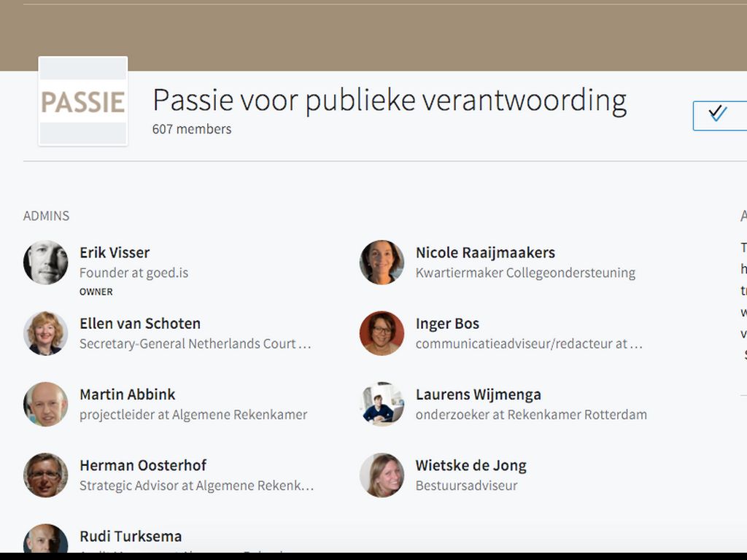Open Wietske de Jong's profile photo

[x=382, y=475]
